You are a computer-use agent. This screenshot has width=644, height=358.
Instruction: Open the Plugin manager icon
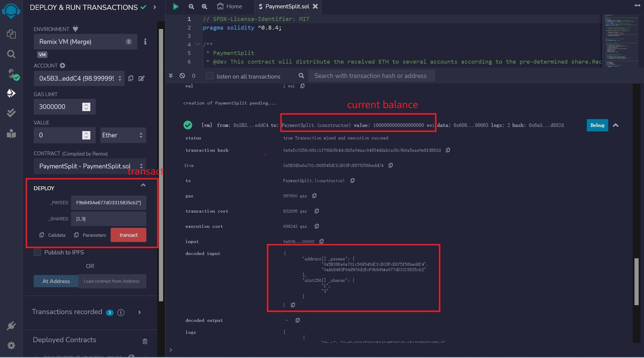[11, 326]
